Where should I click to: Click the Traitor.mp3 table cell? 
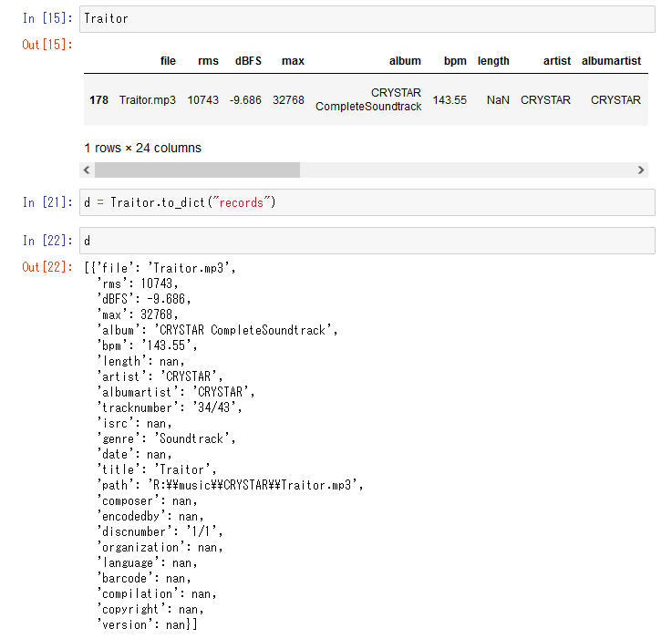(x=148, y=100)
